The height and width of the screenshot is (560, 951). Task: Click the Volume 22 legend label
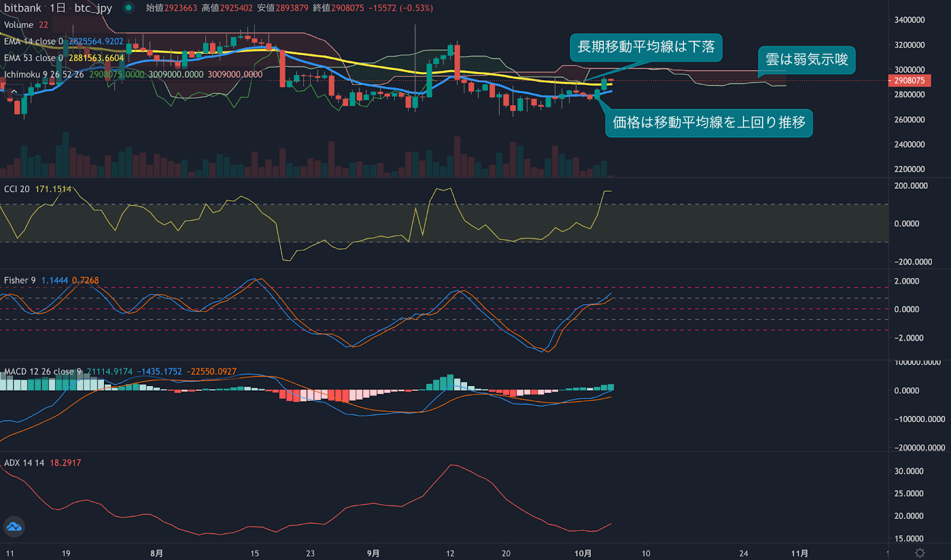pyautogui.click(x=18, y=25)
